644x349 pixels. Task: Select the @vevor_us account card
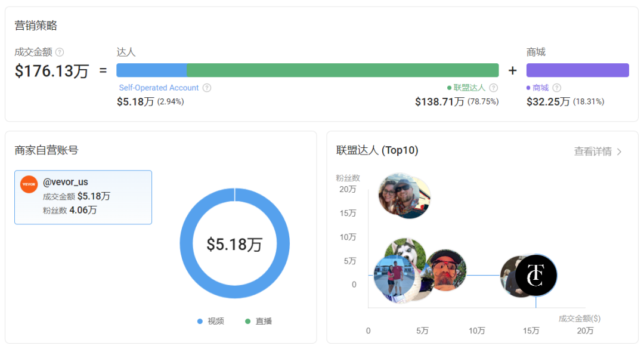click(x=83, y=197)
